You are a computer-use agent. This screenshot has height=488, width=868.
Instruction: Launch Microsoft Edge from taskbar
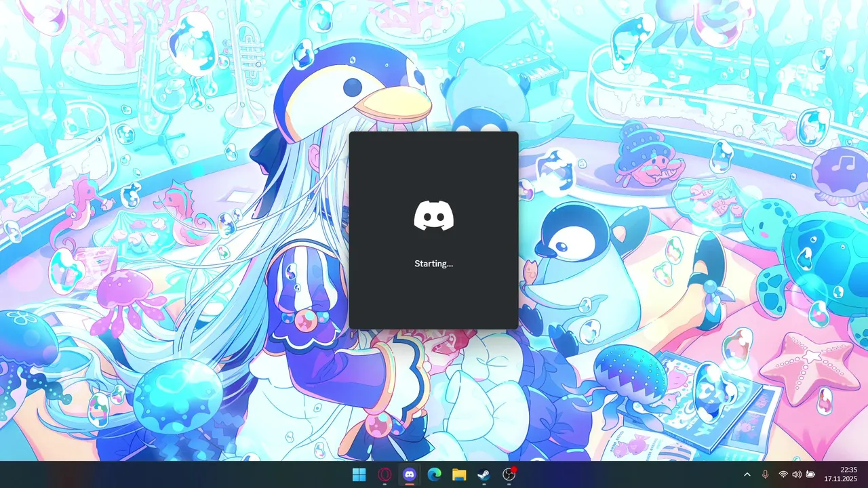click(434, 474)
